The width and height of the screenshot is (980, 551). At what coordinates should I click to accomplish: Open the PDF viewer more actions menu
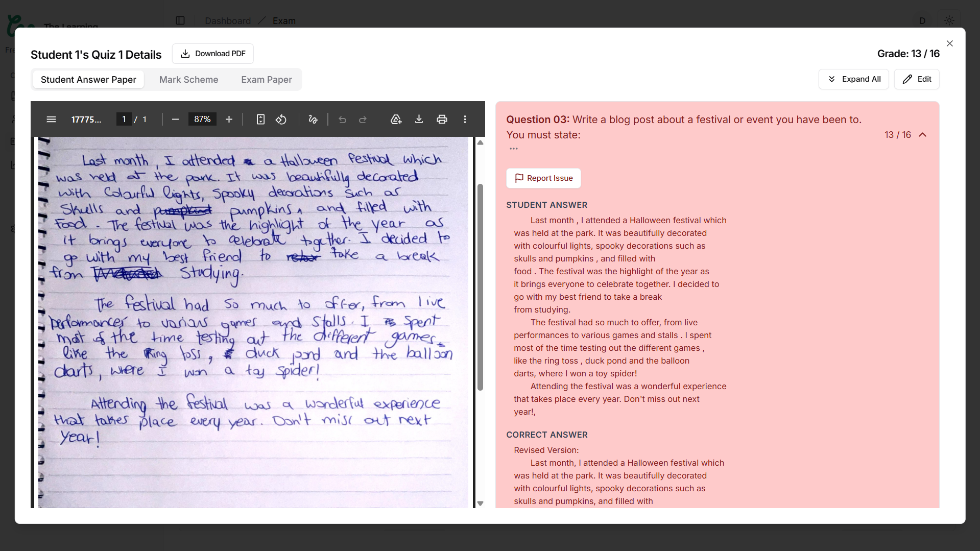pos(465,119)
